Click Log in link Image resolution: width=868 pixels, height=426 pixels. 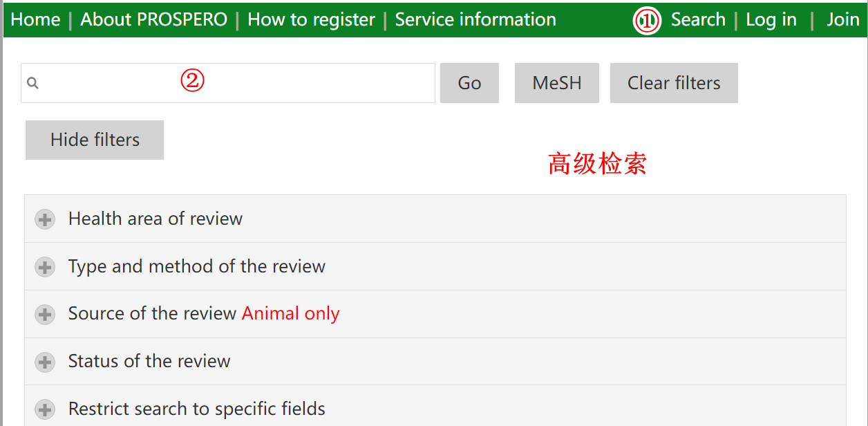coord(771,19)
